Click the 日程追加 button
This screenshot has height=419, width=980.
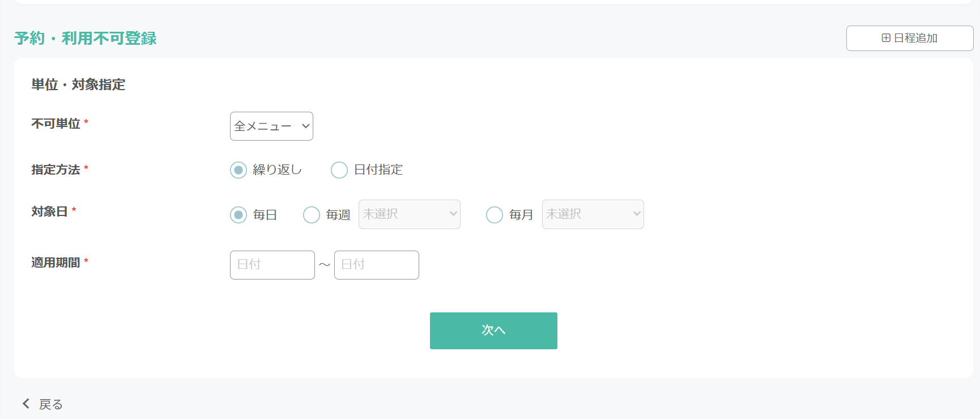[910, 38]
